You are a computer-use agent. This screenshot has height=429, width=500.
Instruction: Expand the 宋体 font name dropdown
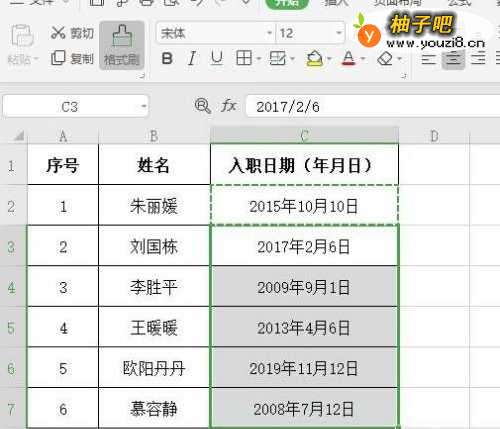[x=269, y=33]
